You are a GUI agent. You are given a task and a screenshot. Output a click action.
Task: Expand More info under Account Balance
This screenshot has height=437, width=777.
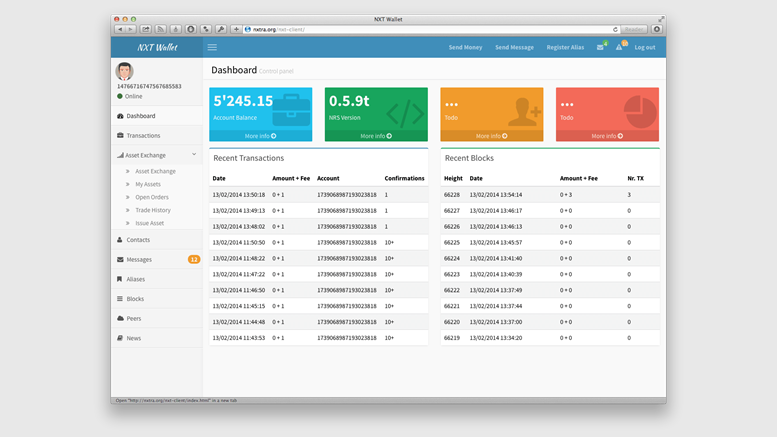coord(260,136)
